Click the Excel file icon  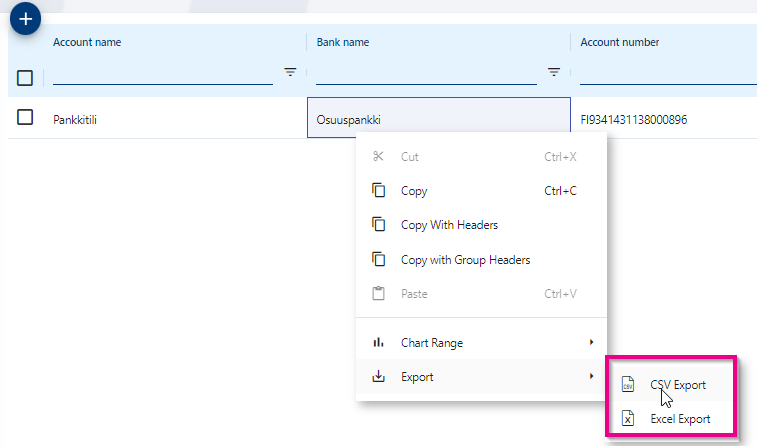[627, 419]
